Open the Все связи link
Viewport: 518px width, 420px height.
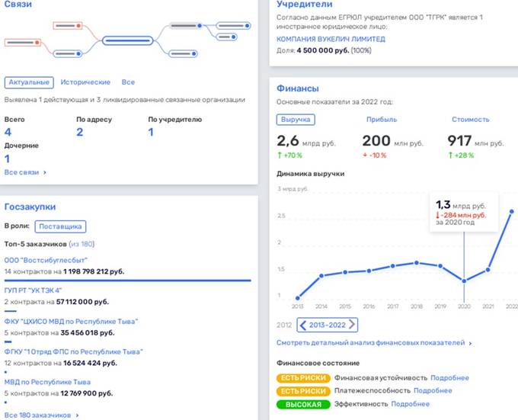[x=25, y=173]
